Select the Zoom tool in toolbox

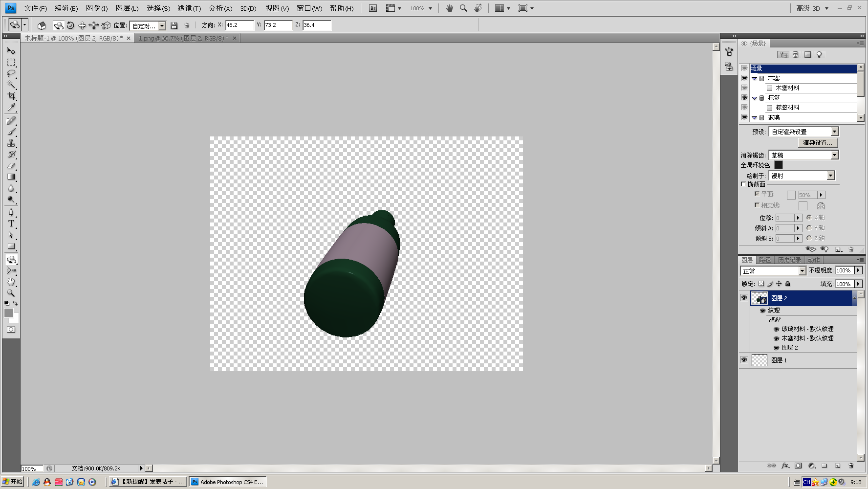click(11, 293)
